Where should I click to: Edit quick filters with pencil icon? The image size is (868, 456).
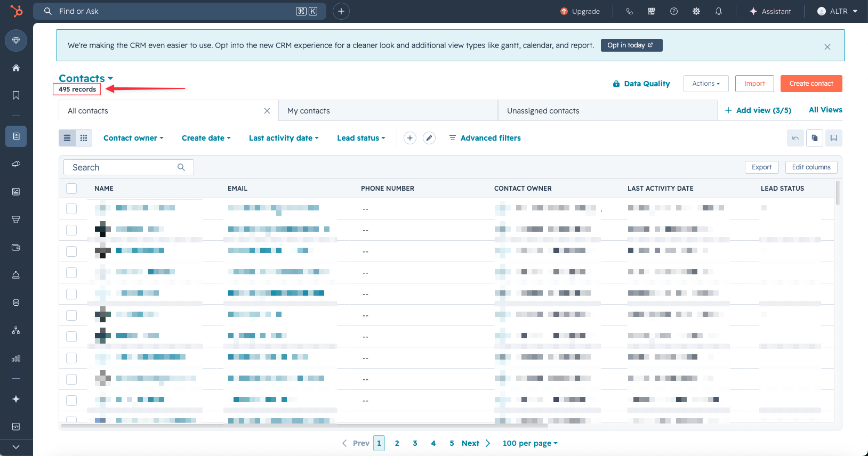tap(429, 138)
